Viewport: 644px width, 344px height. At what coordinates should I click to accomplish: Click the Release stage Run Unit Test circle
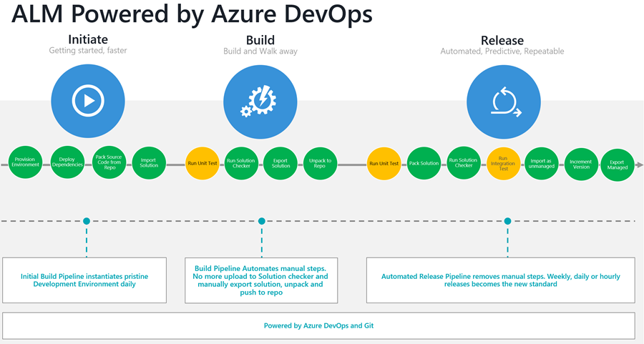pos(384,163)
